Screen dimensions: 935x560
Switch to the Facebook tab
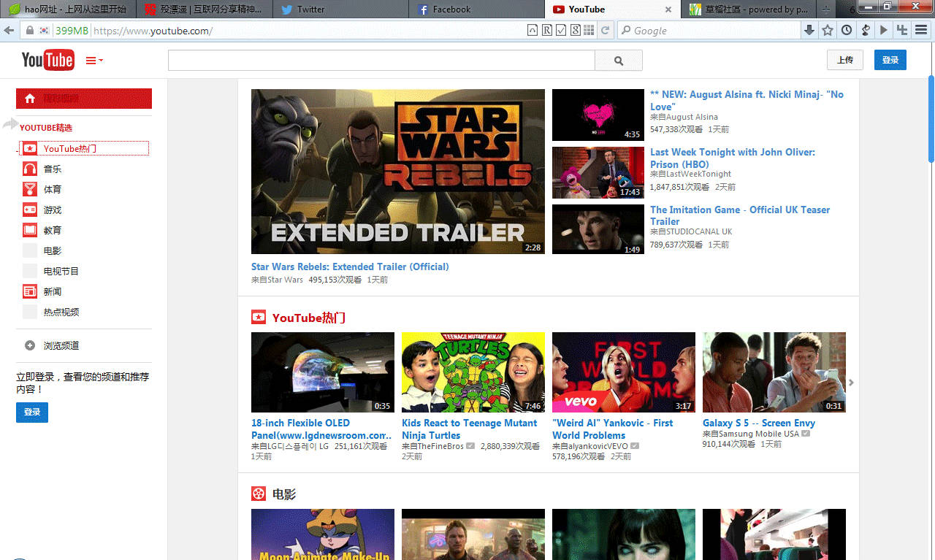pos(476,9)
